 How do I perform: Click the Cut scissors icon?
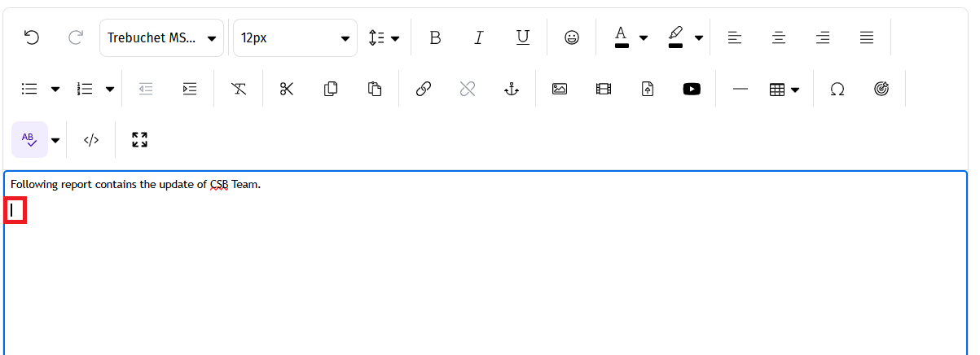286,90
